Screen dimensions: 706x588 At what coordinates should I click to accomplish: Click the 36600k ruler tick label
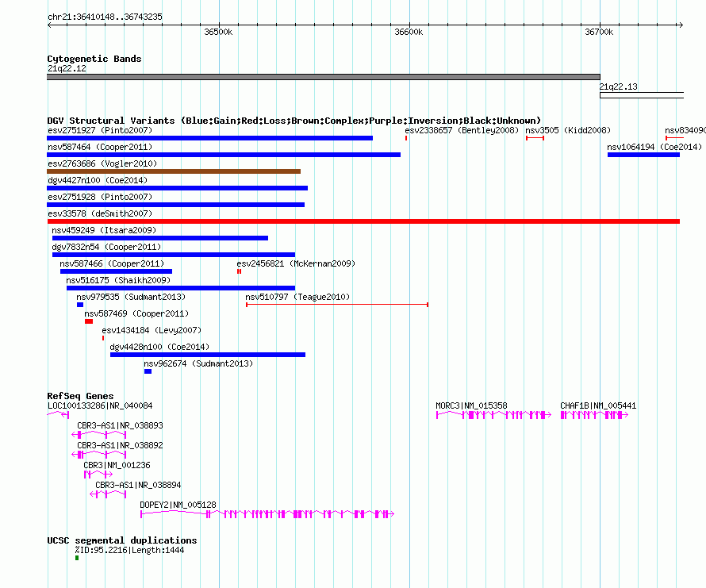[409, 32]
